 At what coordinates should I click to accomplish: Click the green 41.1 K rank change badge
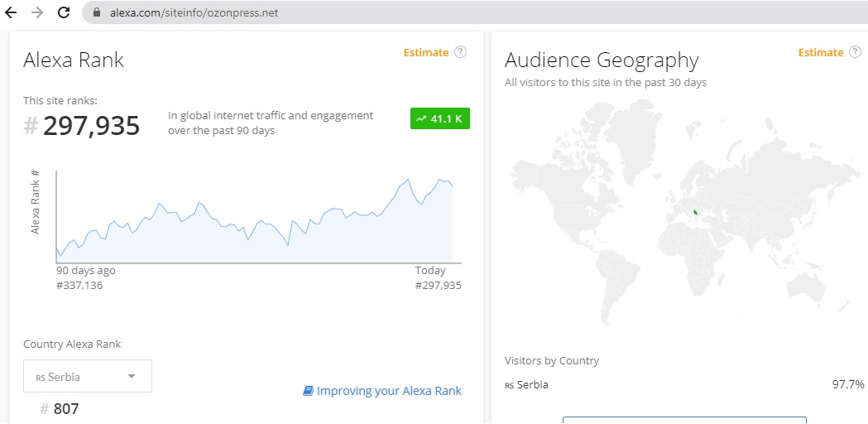(x=440, y=118)
